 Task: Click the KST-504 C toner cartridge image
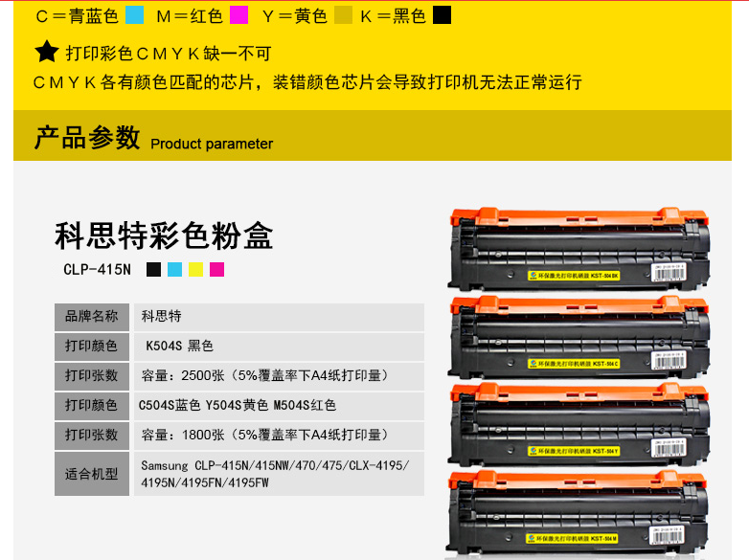coord(579,337)
